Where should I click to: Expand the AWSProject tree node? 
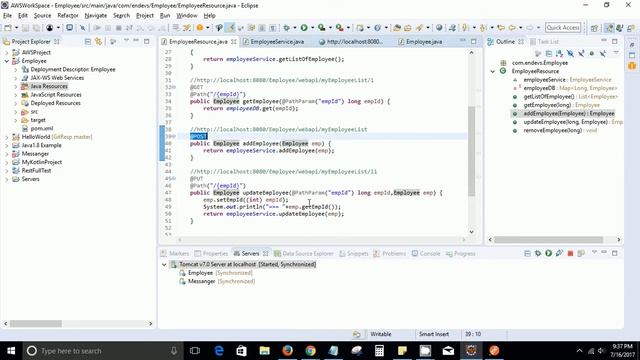[x=7, y=53]
